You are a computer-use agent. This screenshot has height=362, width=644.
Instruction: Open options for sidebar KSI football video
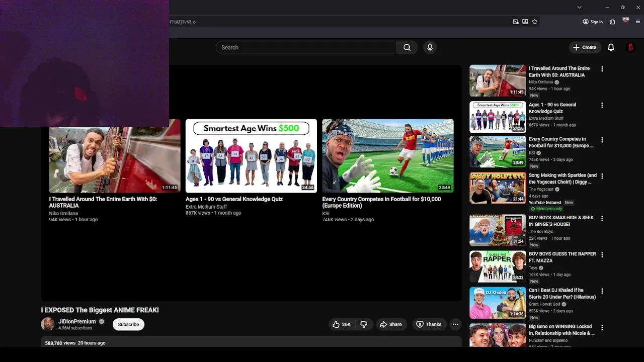[602, 140]
